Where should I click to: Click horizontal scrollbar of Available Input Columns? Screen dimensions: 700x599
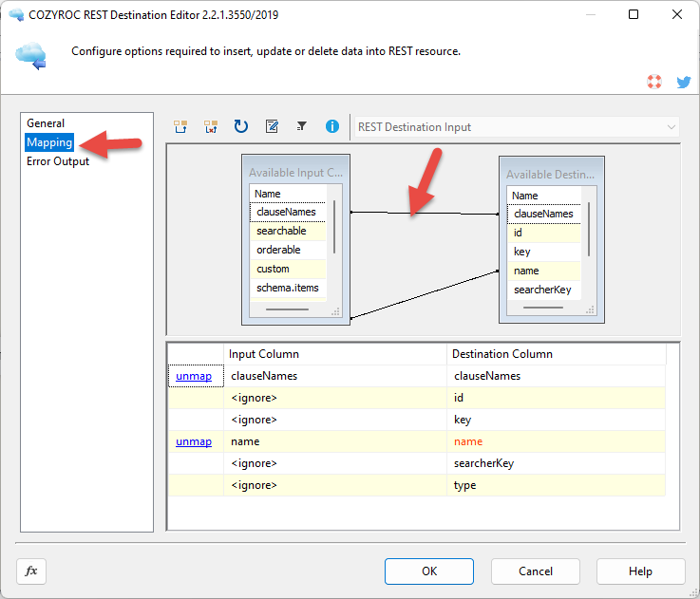coord(287,309)
